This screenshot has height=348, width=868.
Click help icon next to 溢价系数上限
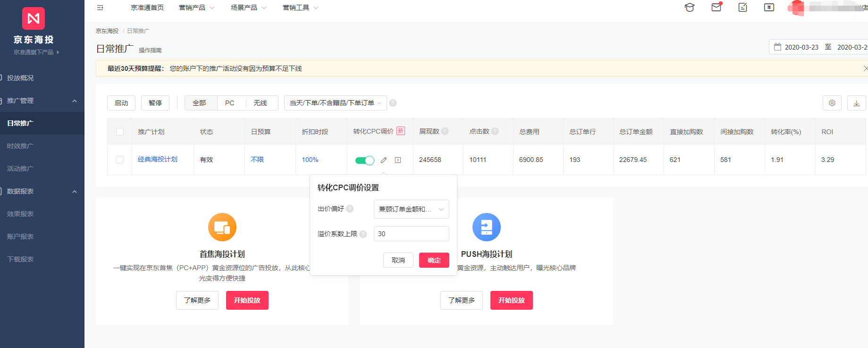click(x=363, y=234)
